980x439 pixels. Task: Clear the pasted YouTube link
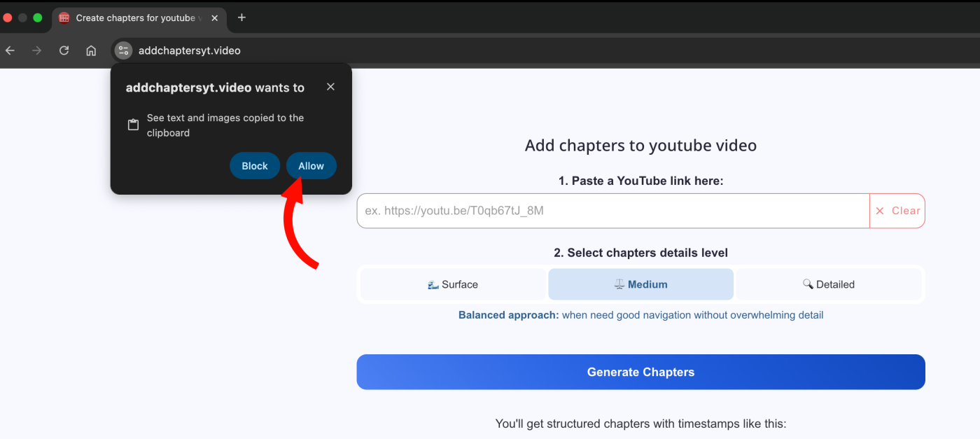click(897, 211)
